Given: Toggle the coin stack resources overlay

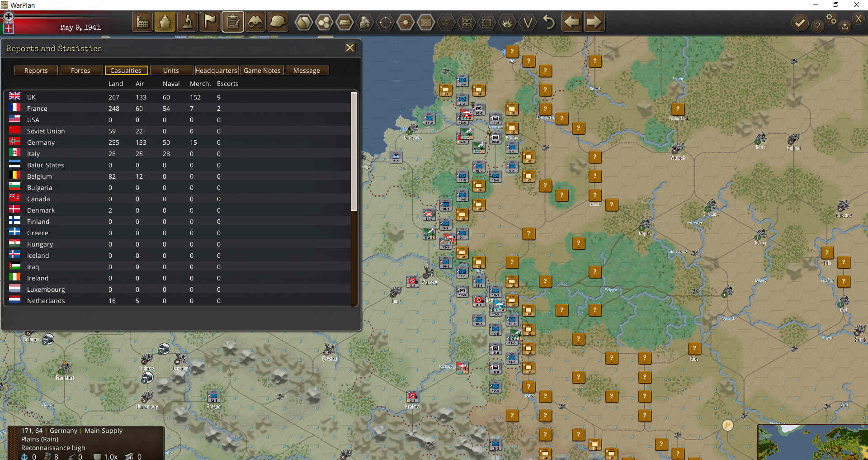Looking at the screenshot, I should click(x=365, y=22).
